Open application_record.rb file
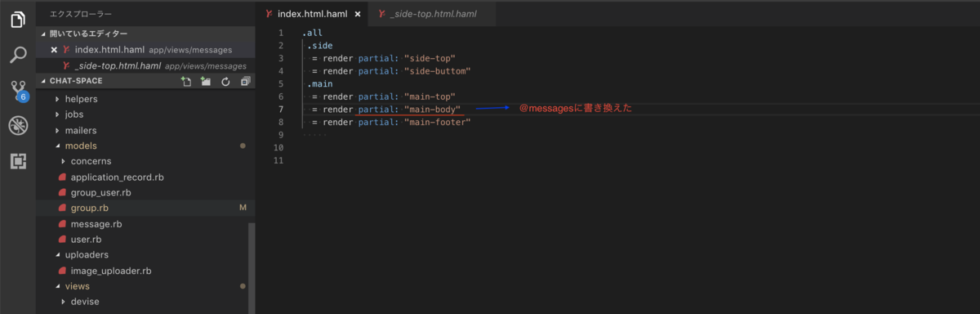 (x=117, y=177)
